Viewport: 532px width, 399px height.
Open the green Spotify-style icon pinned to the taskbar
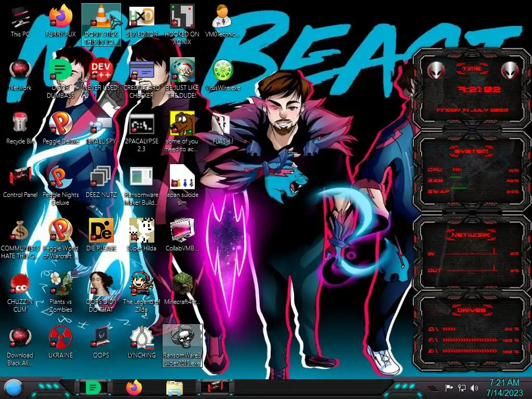point(93,388)
